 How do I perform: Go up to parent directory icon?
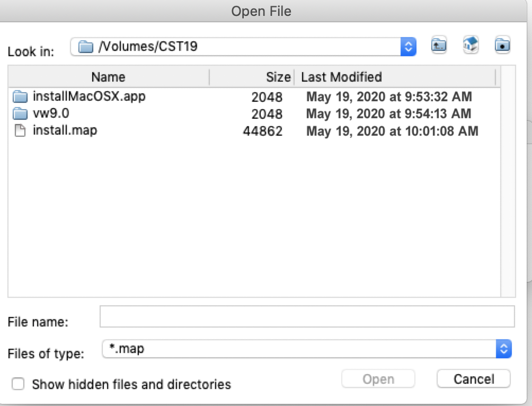(439, 45)
